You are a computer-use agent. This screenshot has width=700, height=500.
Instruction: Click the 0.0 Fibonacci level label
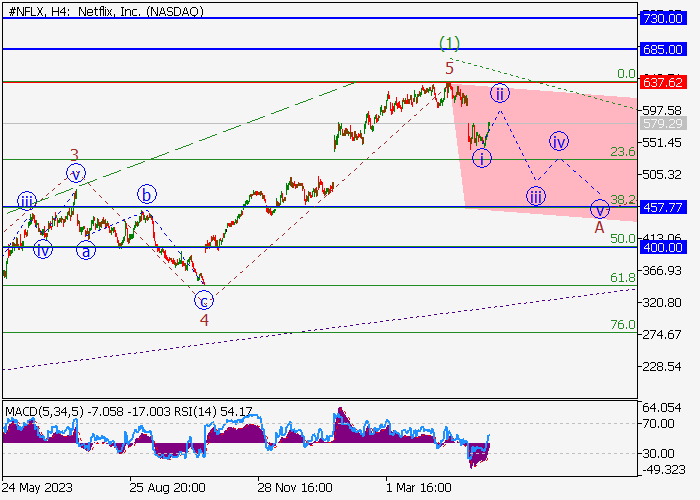[626, 74]
